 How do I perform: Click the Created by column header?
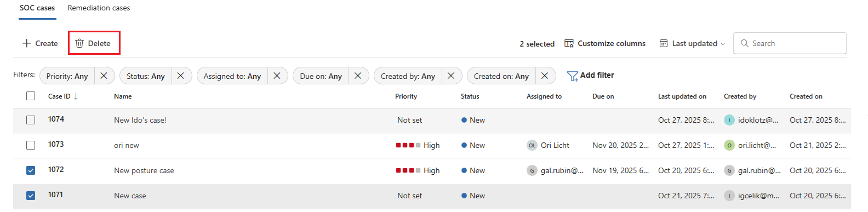740,96
